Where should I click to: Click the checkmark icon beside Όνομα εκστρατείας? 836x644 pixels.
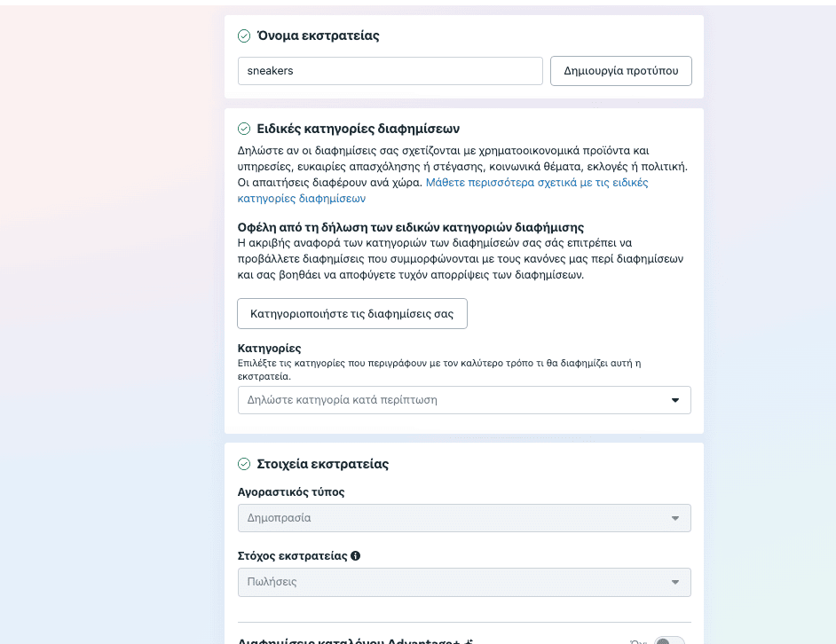(244, 36)
